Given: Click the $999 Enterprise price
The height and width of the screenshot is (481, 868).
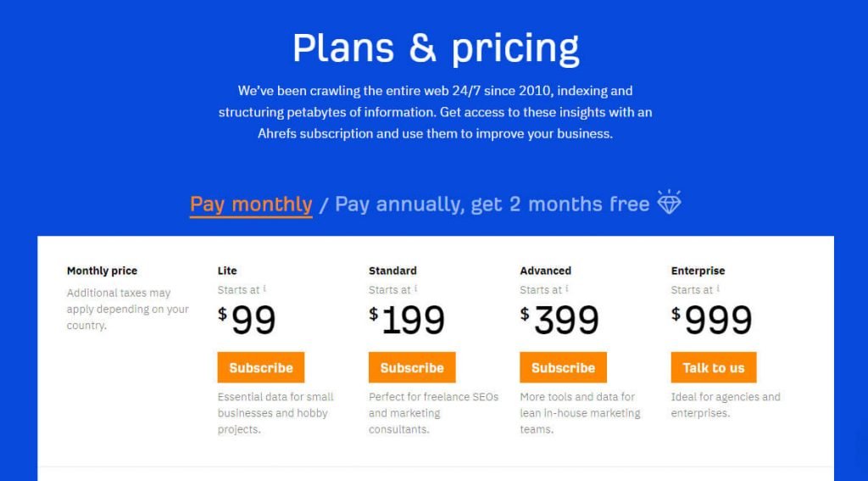Looking at the screenshot, I should (x=711, y=320).
